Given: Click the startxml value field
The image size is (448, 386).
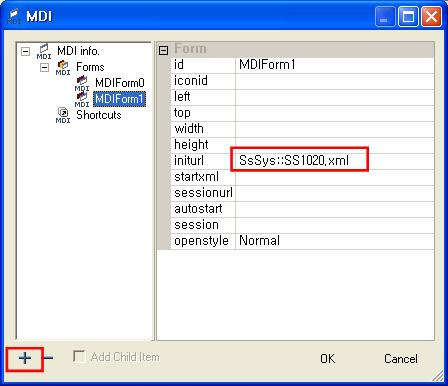Looking at the screenshot, I should tap(335, 177).
